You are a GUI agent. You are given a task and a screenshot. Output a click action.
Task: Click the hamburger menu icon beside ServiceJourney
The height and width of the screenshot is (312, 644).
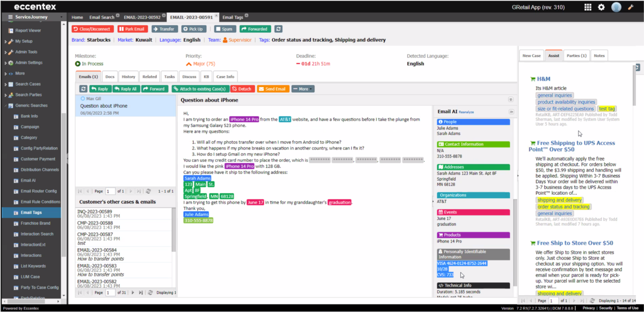pyautogui.click(x=10, y=17)
